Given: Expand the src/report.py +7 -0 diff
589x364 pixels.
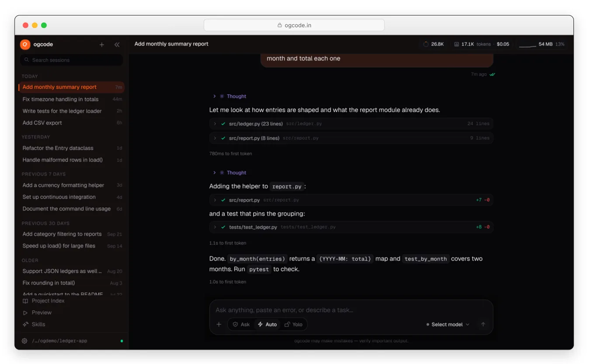Looking at the screenshot, I should tap(351, 200).
